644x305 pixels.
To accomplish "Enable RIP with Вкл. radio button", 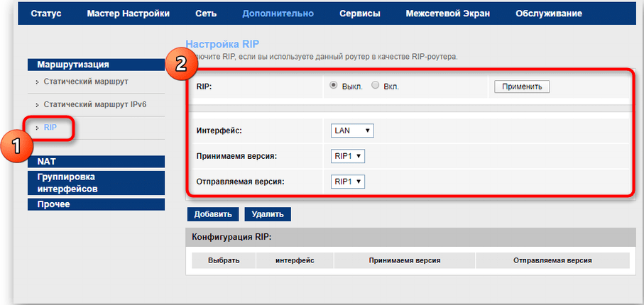I will point(376,86).
